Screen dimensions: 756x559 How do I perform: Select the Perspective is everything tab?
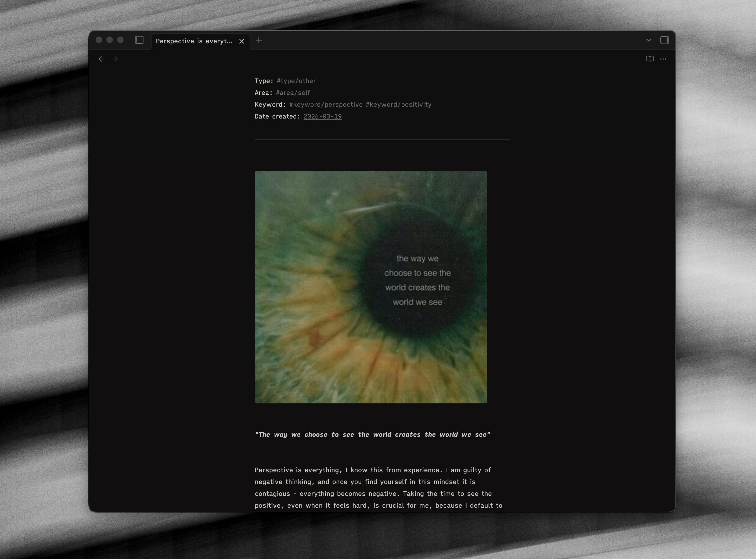click(194, 41)
